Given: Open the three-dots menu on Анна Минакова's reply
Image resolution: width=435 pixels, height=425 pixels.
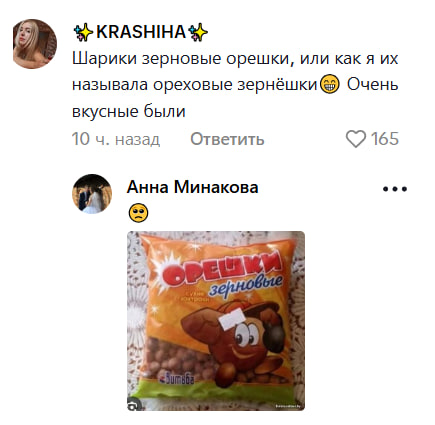Looking at the screenshot, I should click(x=395, y=189).
